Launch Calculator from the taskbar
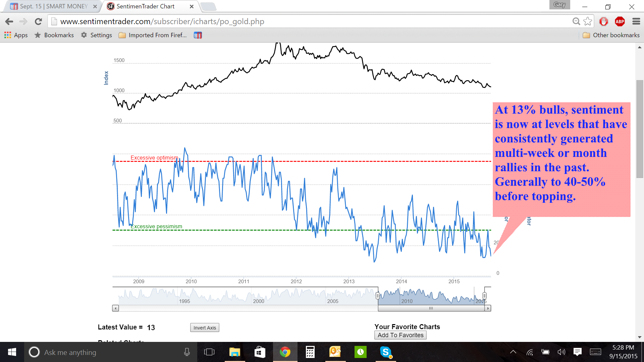Image resolution: width=644 pixels, height=362 pixels. click(x=310, y=352)
